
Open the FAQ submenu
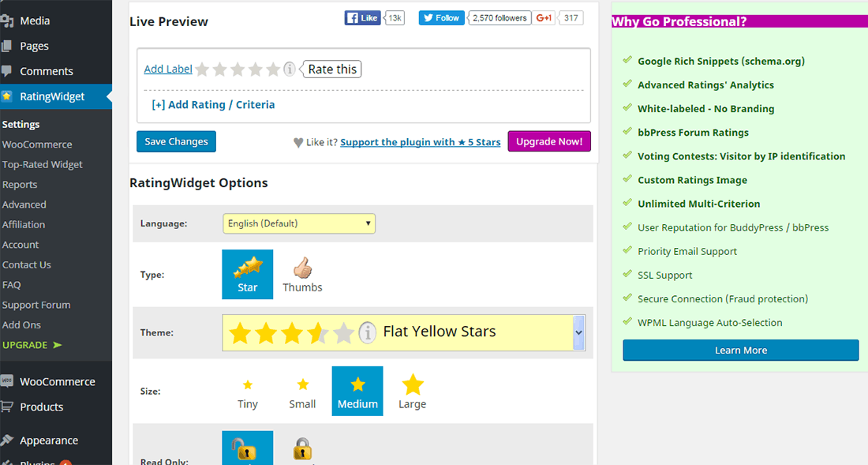12,284
